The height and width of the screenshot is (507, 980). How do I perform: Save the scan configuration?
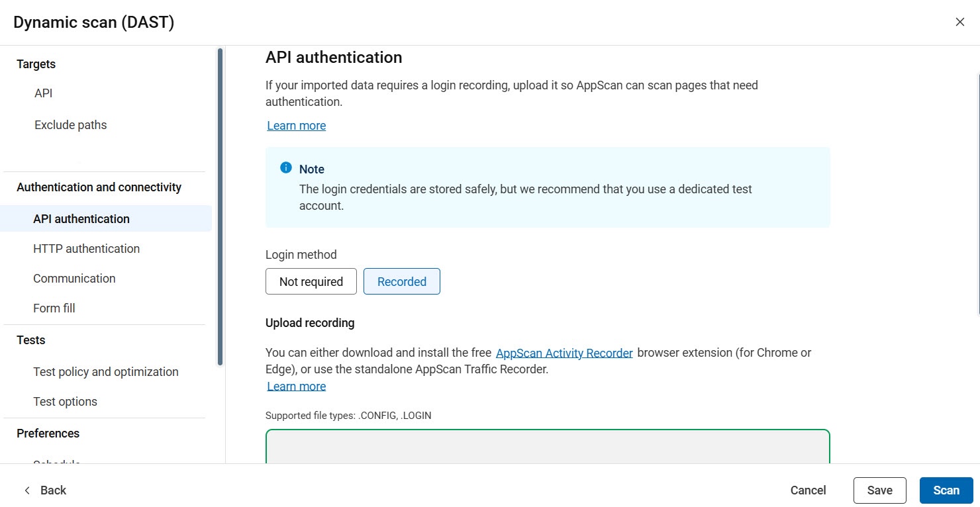point(879,490)
